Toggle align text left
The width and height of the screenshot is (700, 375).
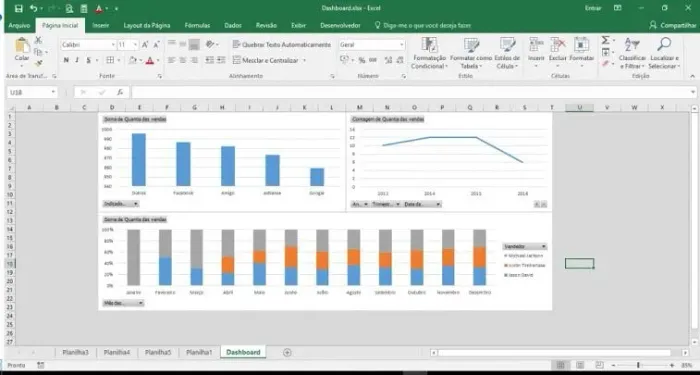[x=171, y=60]
